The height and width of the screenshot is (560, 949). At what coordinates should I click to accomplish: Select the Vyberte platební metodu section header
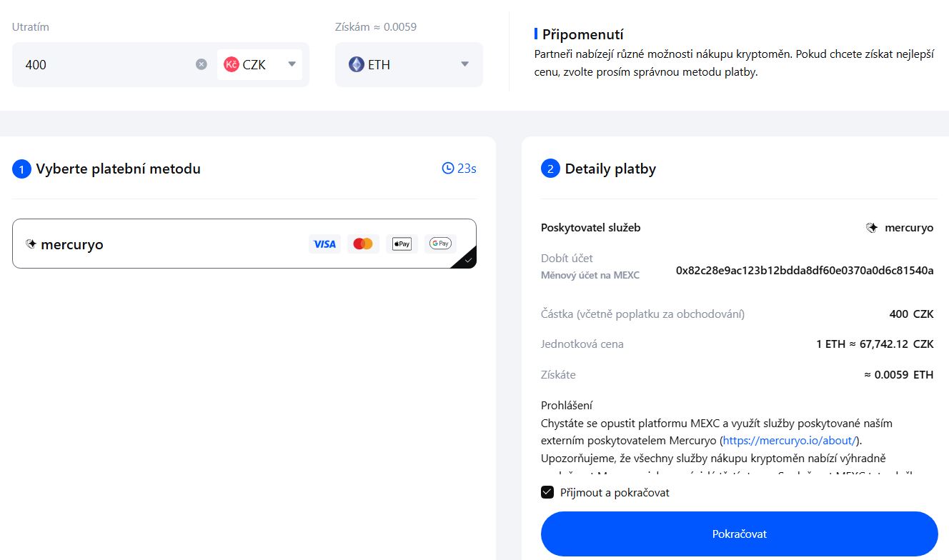(x=117, y=169)
